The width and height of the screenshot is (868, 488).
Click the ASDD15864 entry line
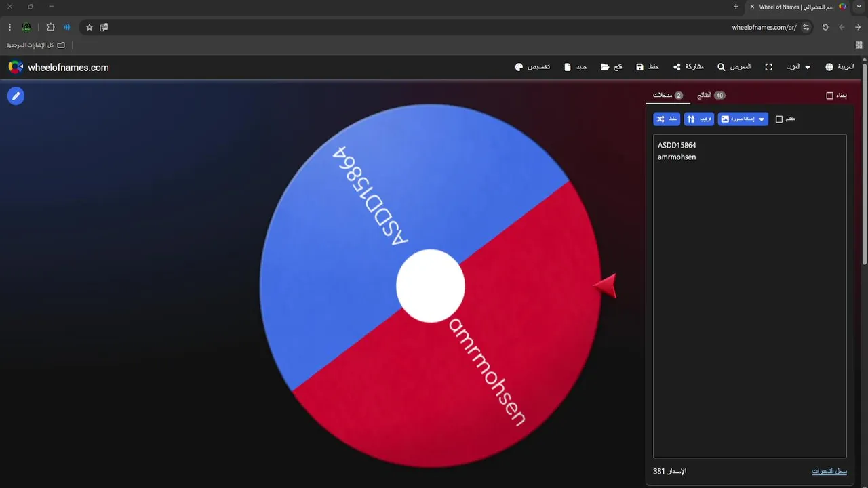coord(677,145)
